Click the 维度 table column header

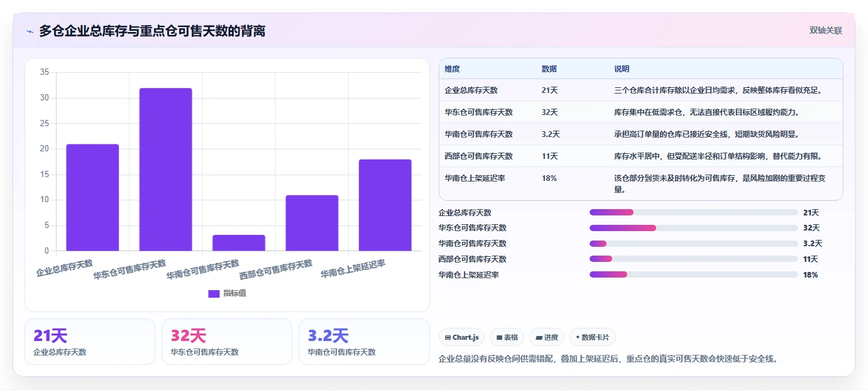pyautogui.click(x=452, y=69)
